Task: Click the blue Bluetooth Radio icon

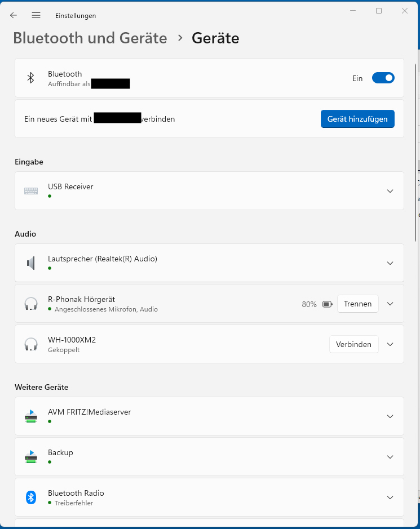Action: pyautogui.click(x=31, y=497)
